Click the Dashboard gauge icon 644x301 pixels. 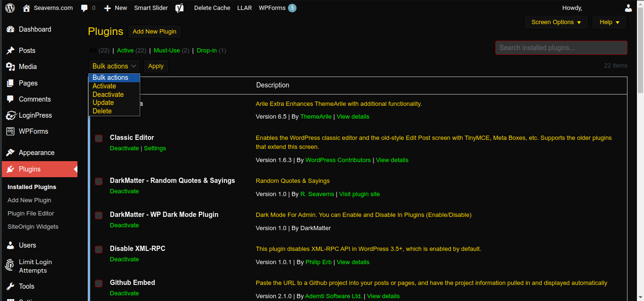(10, 29)
